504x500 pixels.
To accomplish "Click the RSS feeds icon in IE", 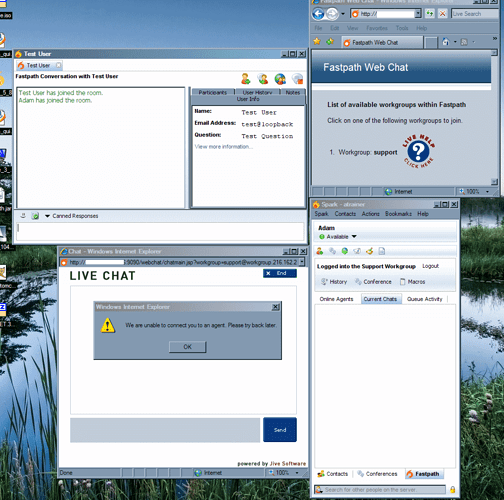I will click(x=464, y=42).
